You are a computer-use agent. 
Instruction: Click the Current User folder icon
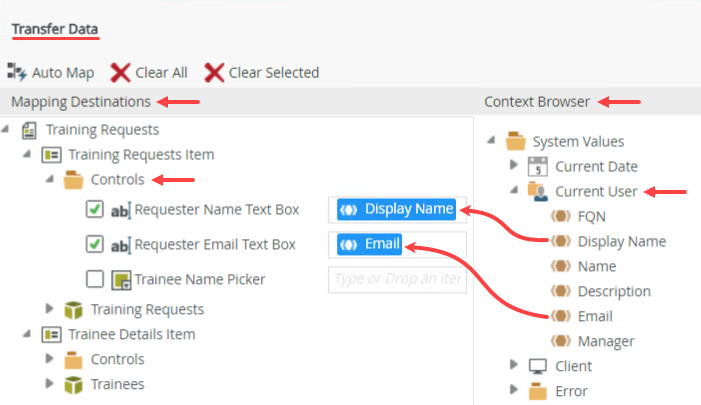pos(538,191)
